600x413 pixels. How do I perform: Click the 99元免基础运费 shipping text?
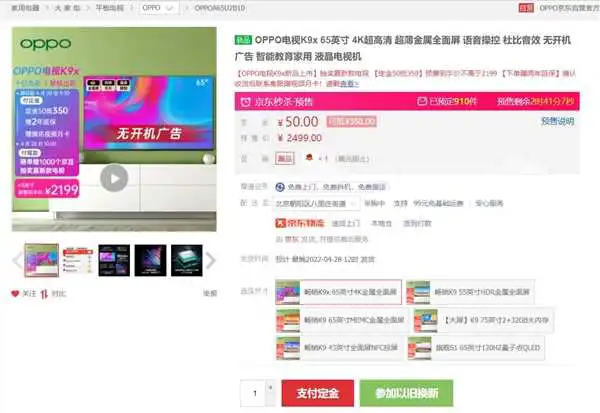coord(438,203)
